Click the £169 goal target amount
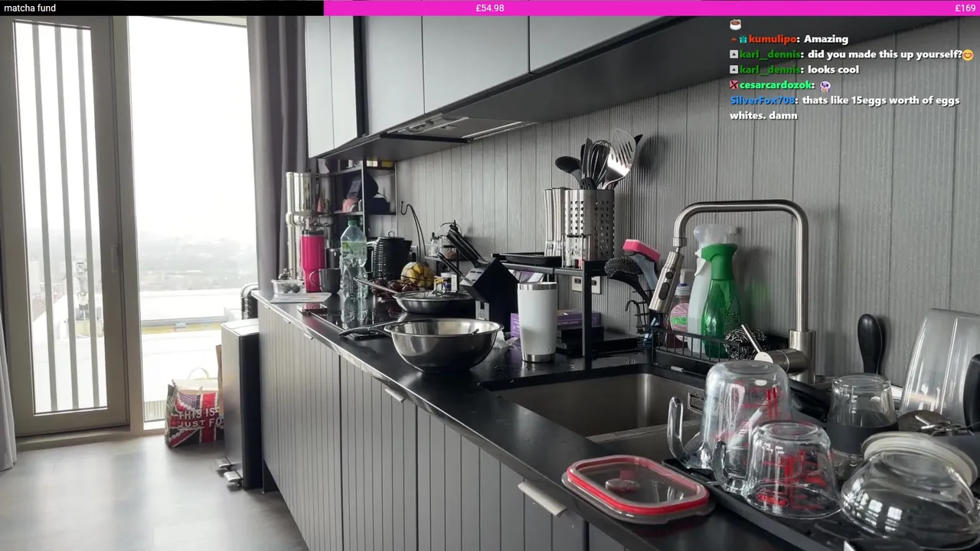This screenshot has height=551, width=980. (965, 8)
